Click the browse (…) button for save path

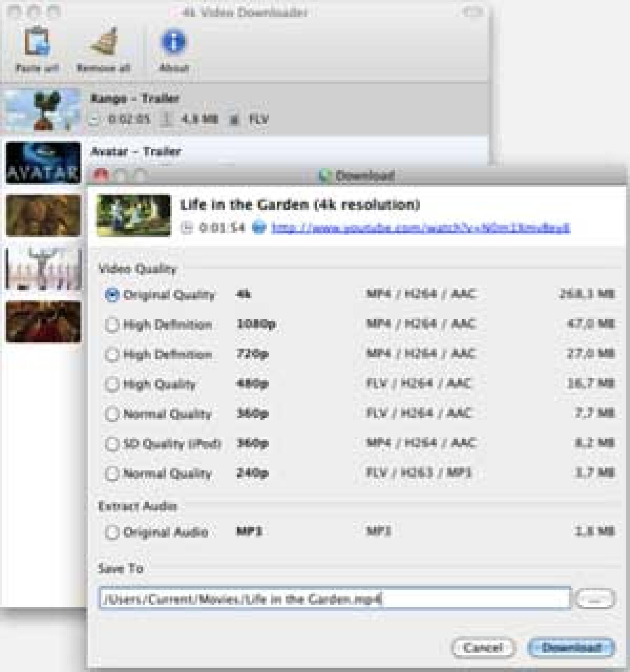[595, 598]
